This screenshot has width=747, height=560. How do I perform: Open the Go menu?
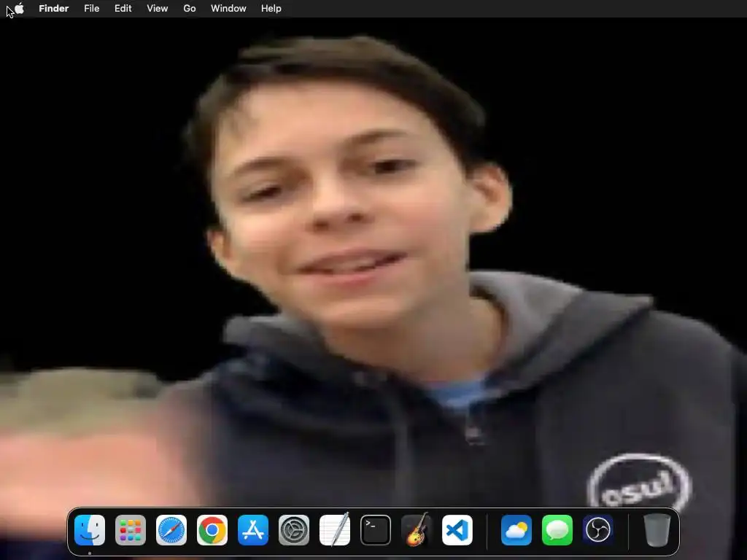tap(190, 9)
